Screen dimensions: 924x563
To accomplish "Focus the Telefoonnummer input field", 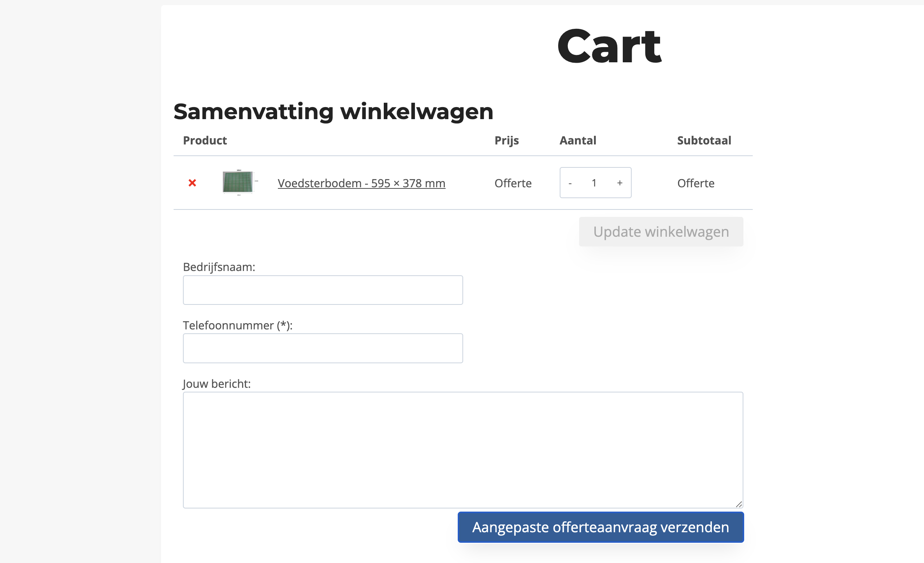I will pos(323,348).
